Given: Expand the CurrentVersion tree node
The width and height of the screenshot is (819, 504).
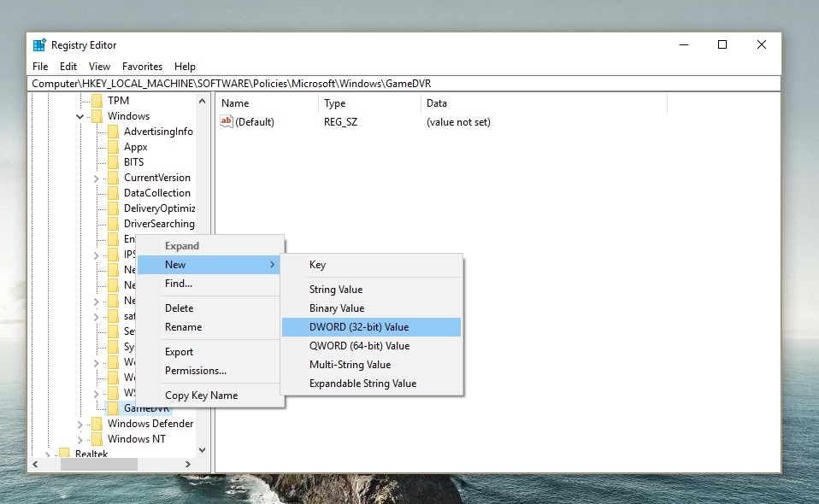Looking at the screenshot, I should pyautogui.click(x=96, y=179).
